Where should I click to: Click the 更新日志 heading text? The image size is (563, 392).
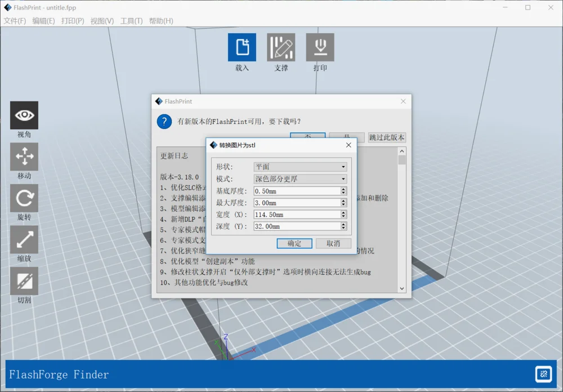[174, 155]
